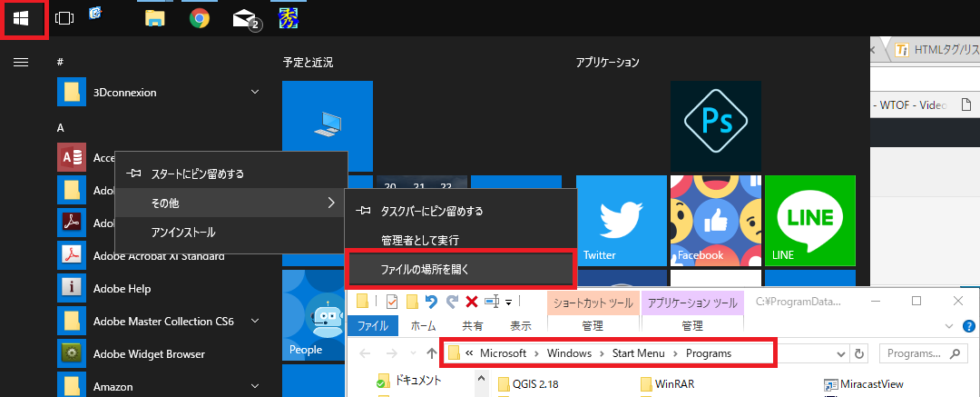Select スタートにピン留めする menu item
980x397 pixels.
pyautogui.click(x=230, y=174)
